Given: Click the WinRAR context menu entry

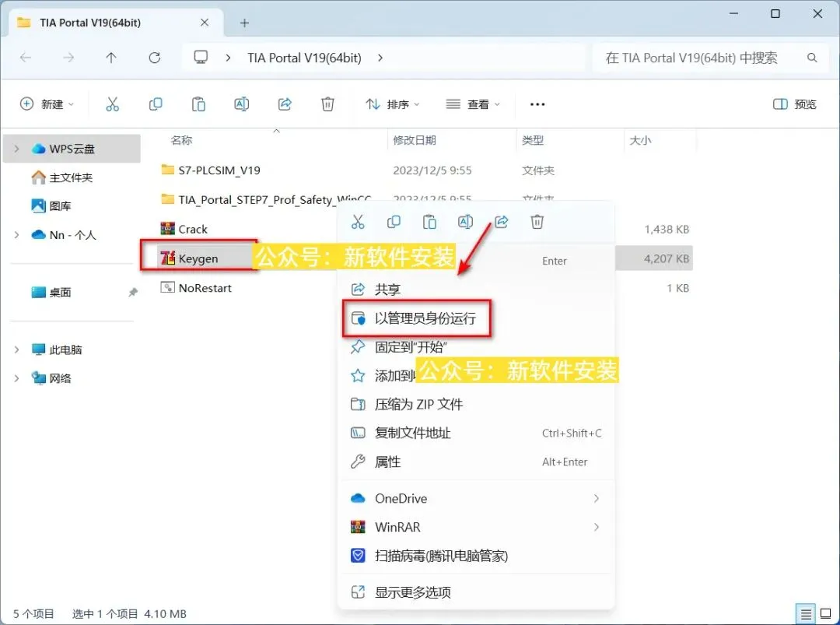Looking at the screenshot, I should 477,527.
